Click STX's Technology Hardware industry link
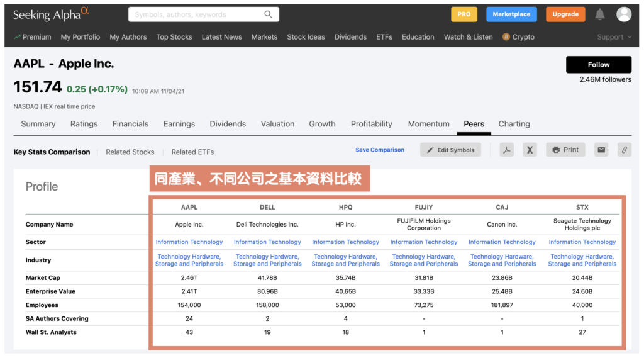The image size is (644, 358). [582, 260]
